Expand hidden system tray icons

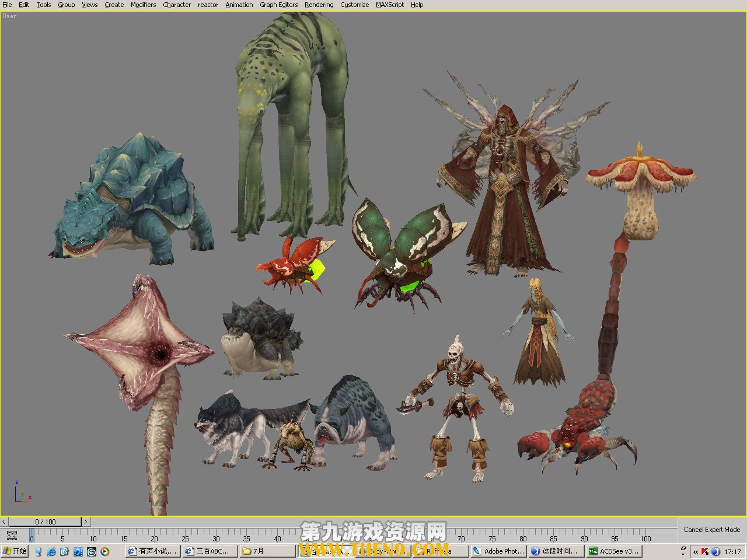(x=695, y=551)
